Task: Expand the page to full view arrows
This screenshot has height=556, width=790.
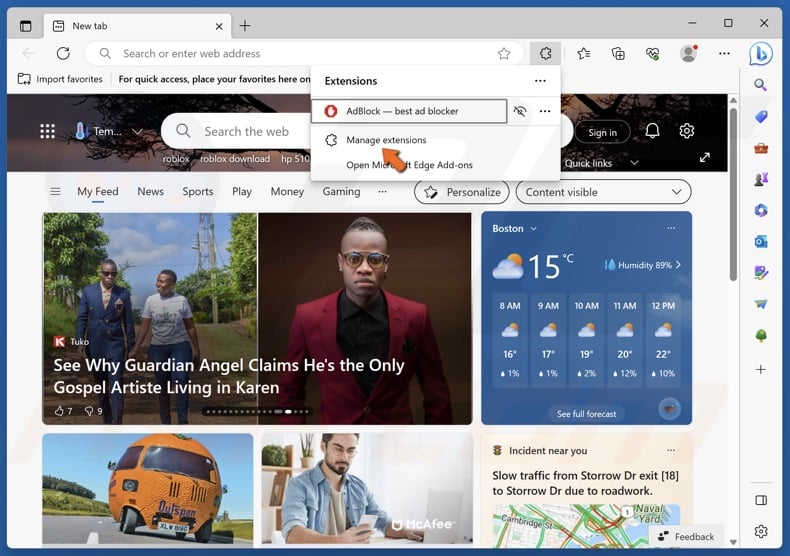Action: pos(705,157)
